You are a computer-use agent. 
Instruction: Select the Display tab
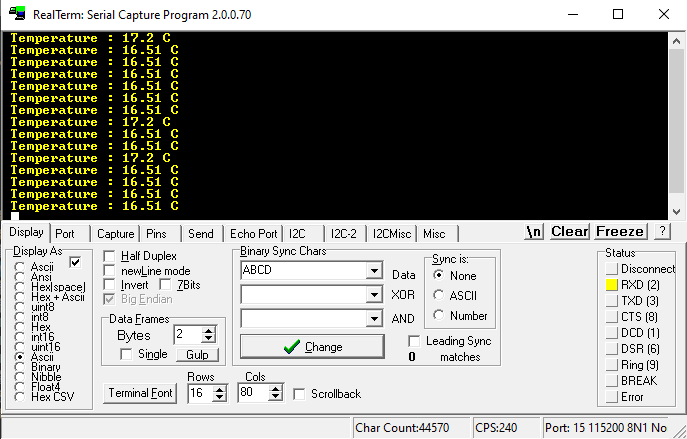pos(26,232)
